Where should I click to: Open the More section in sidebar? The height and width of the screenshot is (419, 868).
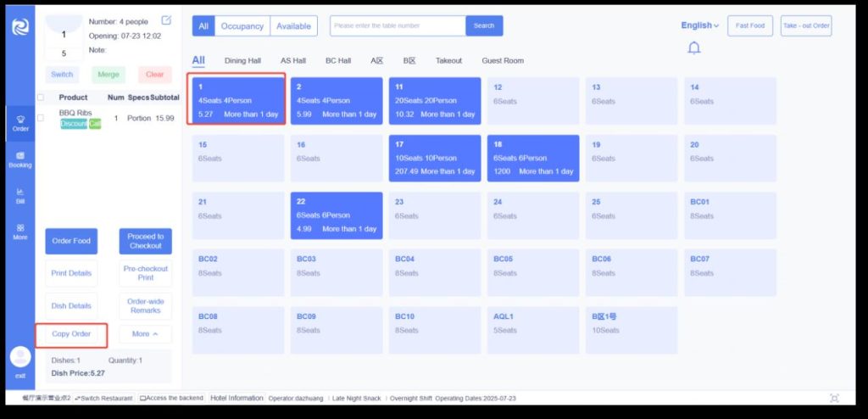(x=20, y=232)
